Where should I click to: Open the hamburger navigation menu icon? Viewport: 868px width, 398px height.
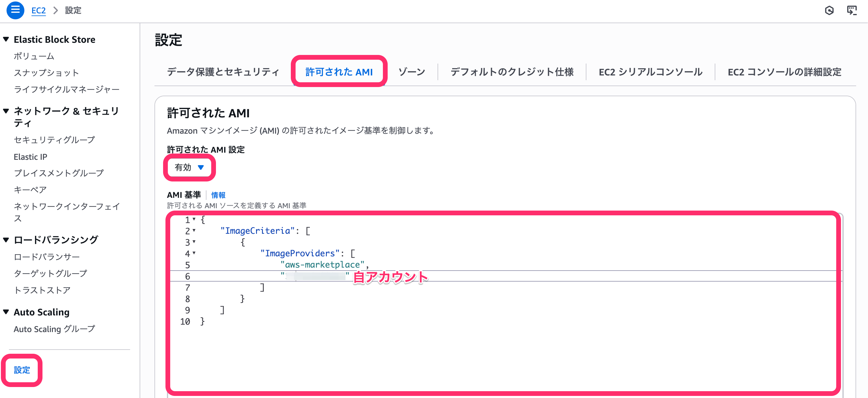click(15, 10)
